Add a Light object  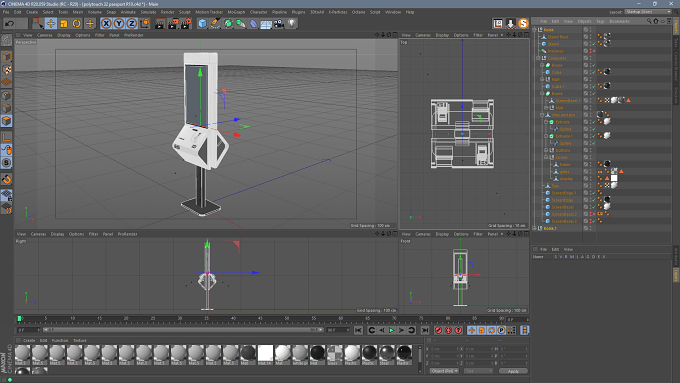coord(292,23)
